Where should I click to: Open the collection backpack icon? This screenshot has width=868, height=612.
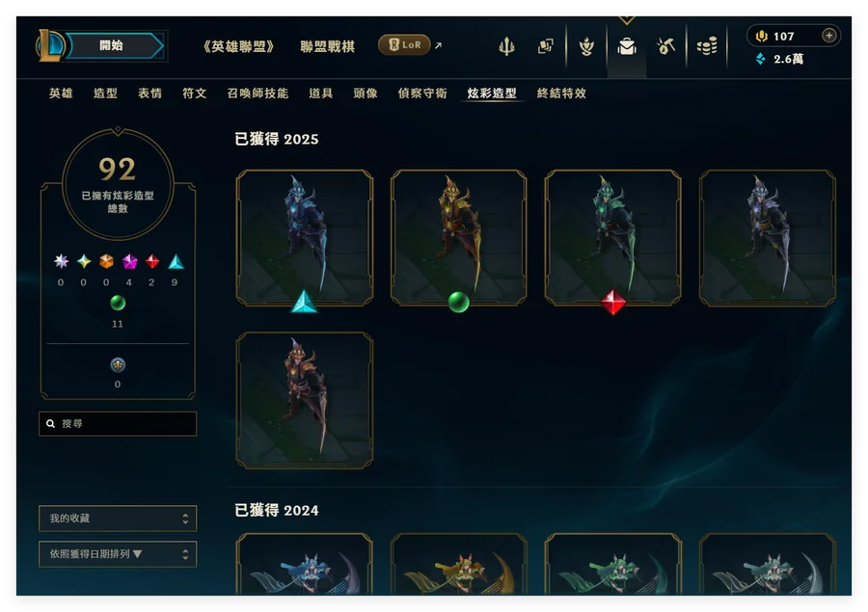[627, 46]
